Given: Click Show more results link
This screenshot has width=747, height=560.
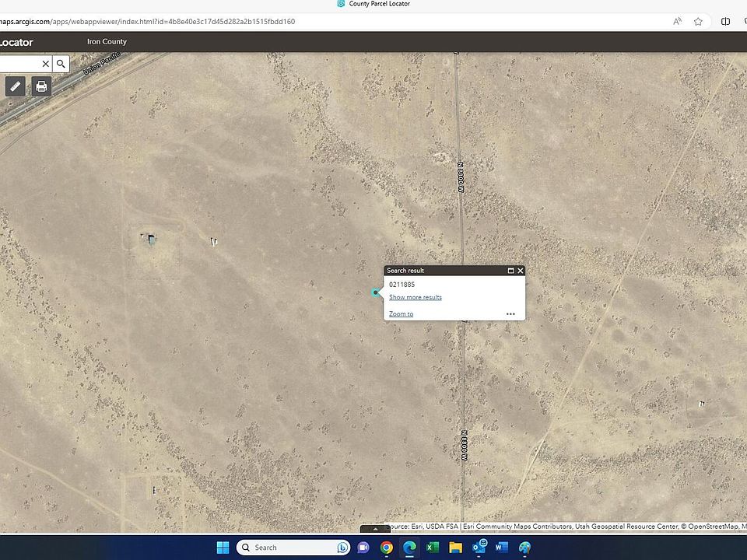Looking at the screenshot, I should click(x=415, y=297).
